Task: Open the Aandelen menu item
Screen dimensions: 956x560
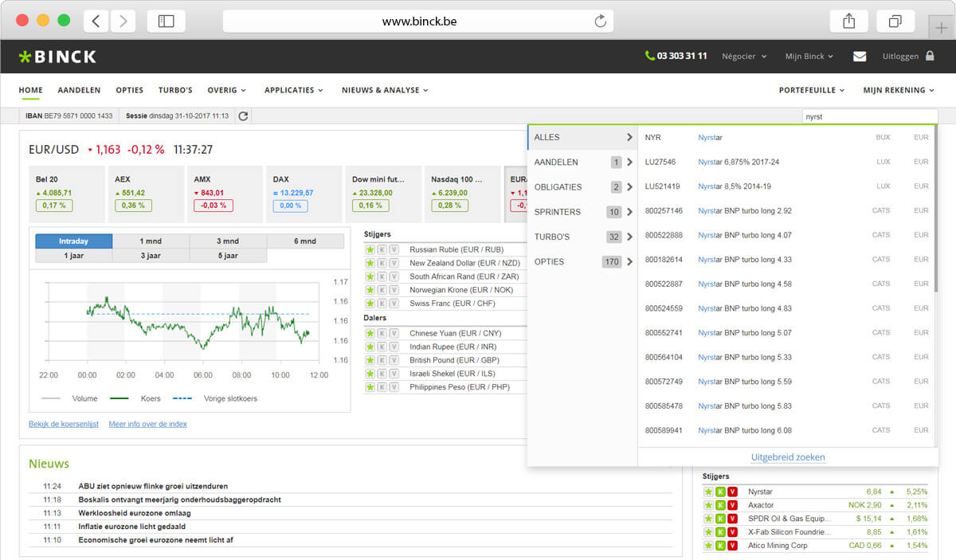Action: click(79, 91)
